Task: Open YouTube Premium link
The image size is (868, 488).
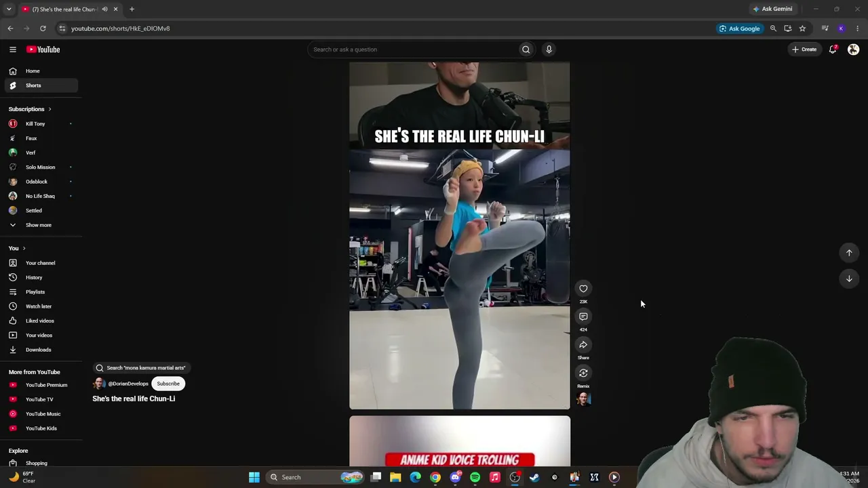Action: click(41, 385)
